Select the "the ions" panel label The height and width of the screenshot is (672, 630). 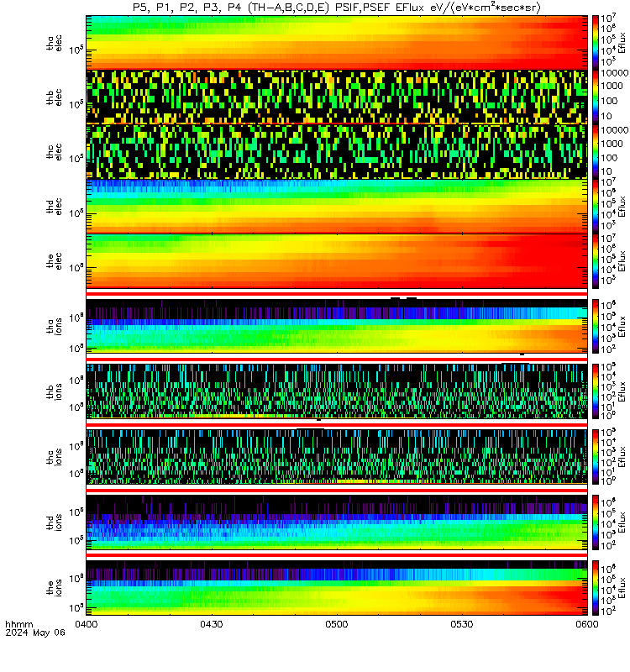54,588
